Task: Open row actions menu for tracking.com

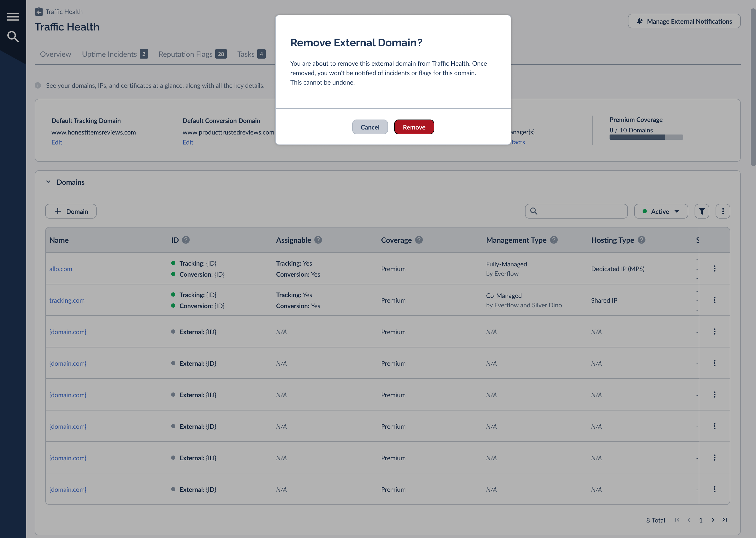Action: coord(715,300)
